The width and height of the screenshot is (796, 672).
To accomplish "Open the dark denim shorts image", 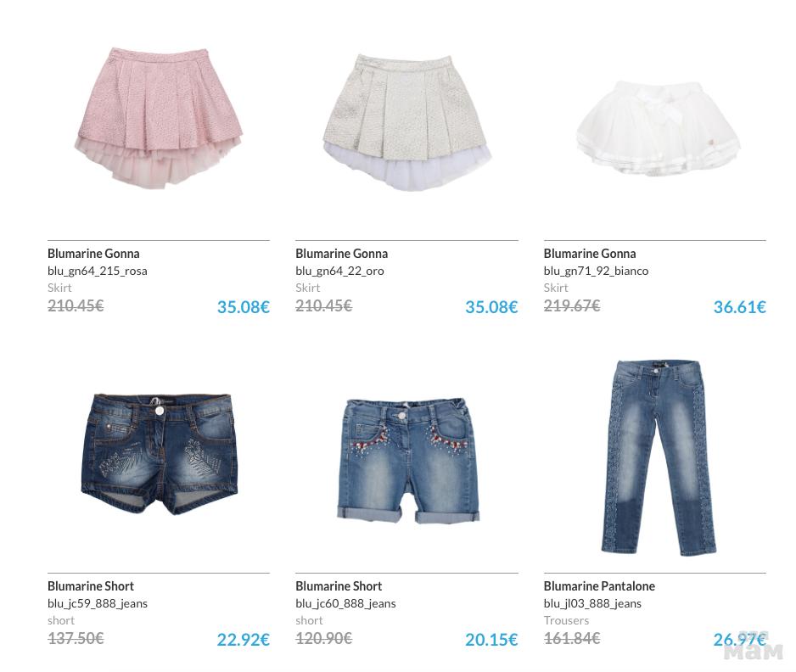I will [160, 454].
